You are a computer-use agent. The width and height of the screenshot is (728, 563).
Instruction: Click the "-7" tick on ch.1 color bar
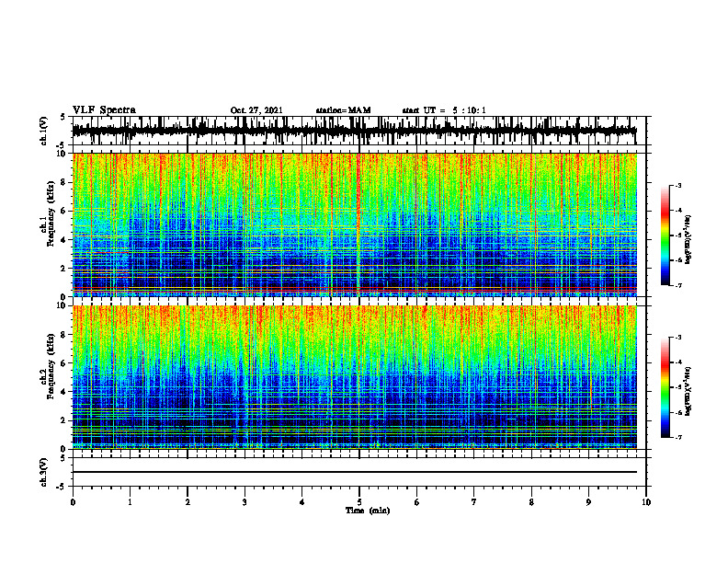click(x=678, y=285)
